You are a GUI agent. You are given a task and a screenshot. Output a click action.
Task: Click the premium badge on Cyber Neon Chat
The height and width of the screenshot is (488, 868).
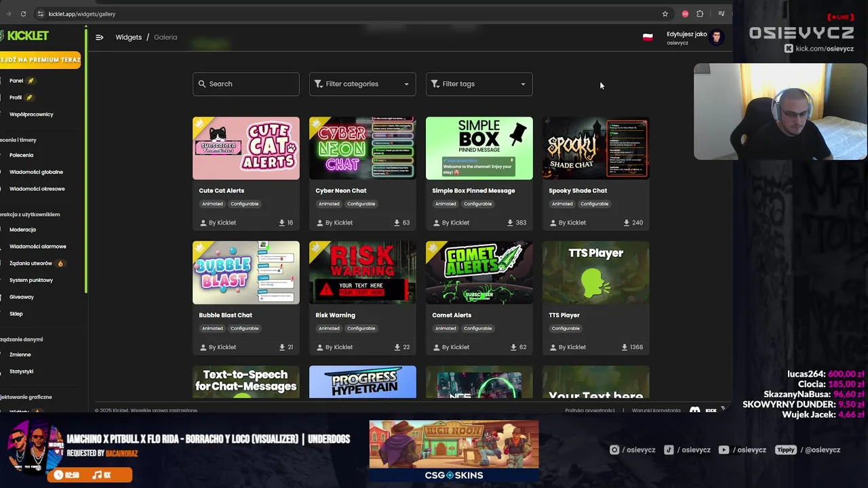click(x=317, y=125)
